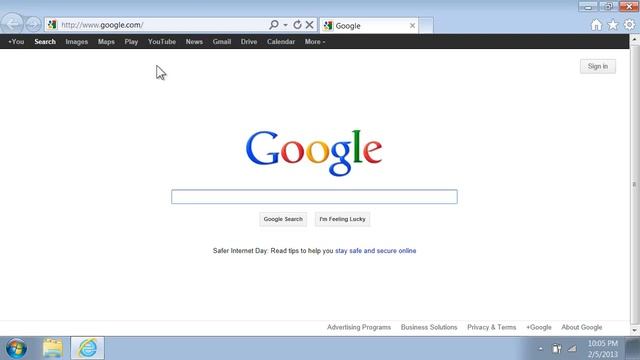Click the vertical scrollbar thumb
Image resolution: width=640 pixels, height=360 pixels.
[x=634, y=184]
